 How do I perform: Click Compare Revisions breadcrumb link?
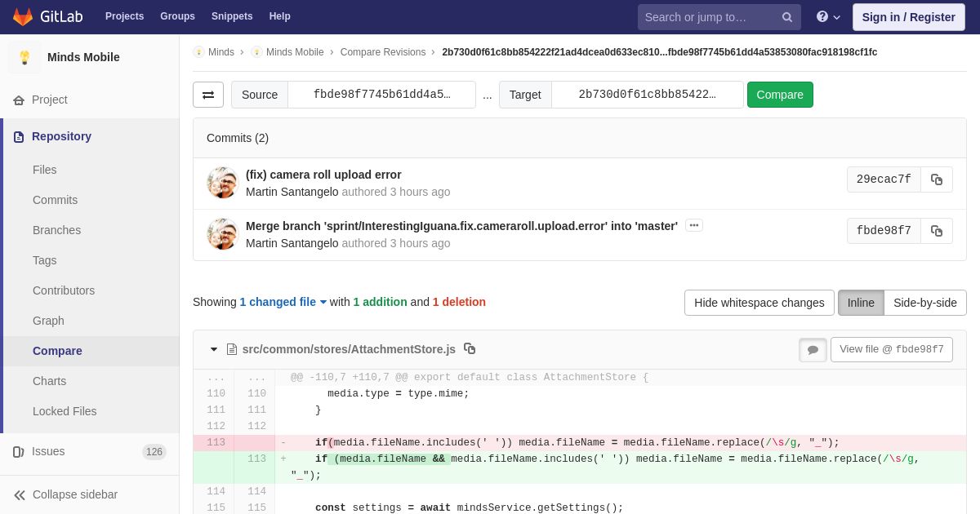tap(383, 52)
